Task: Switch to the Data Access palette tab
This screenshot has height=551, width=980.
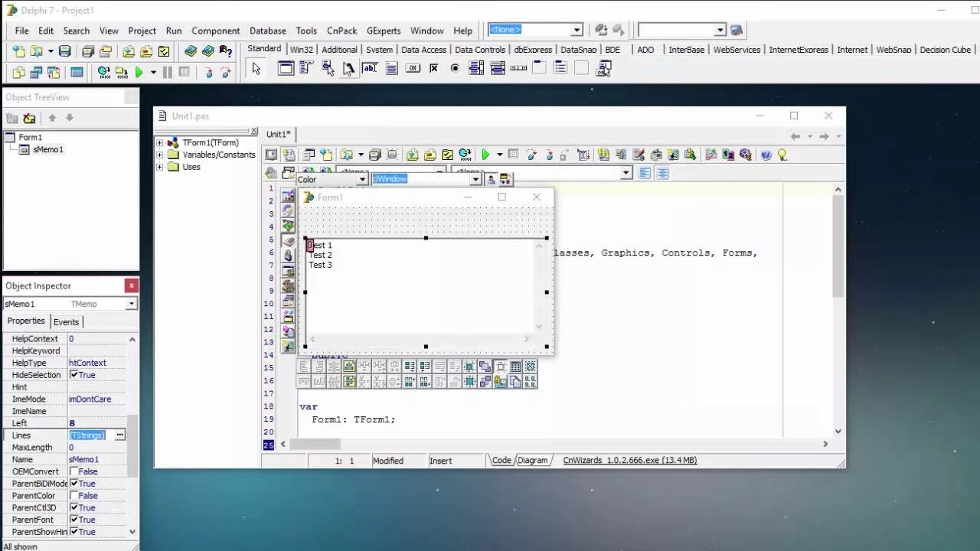Action: [x=423, y=50]
